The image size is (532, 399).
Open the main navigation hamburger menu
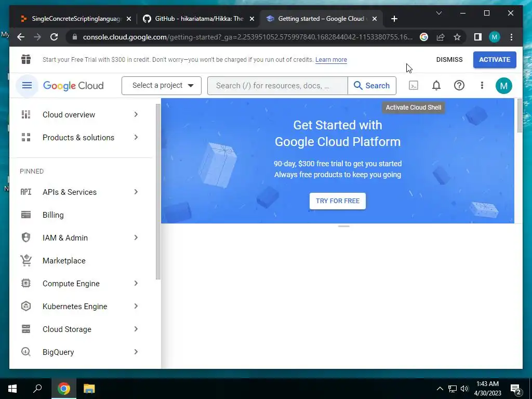pyautogui.click(x=27, y=86)
